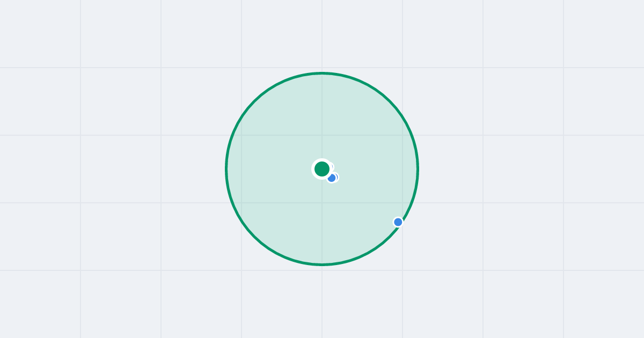Select the green center point marker
The image size is (644, 338).
(x=322, y=169)
